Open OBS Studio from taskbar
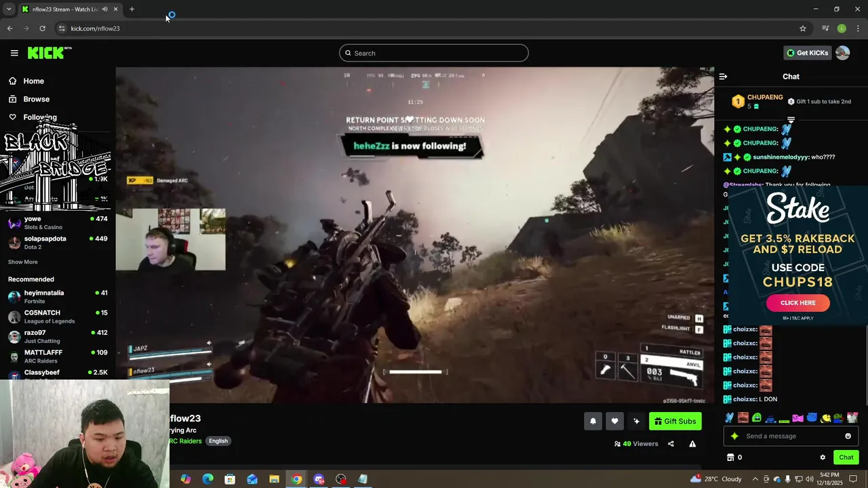The image size is (868, 488). click(341, 479)
